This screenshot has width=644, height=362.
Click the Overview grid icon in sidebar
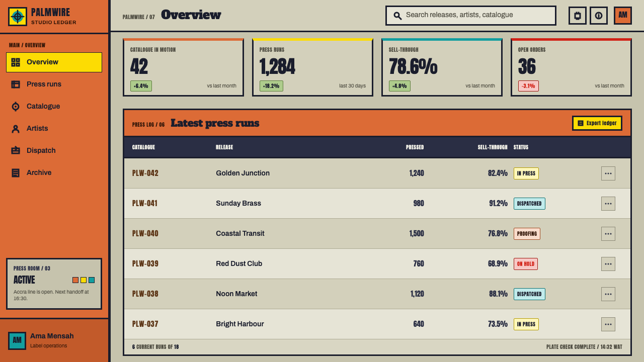coord(16,62)
